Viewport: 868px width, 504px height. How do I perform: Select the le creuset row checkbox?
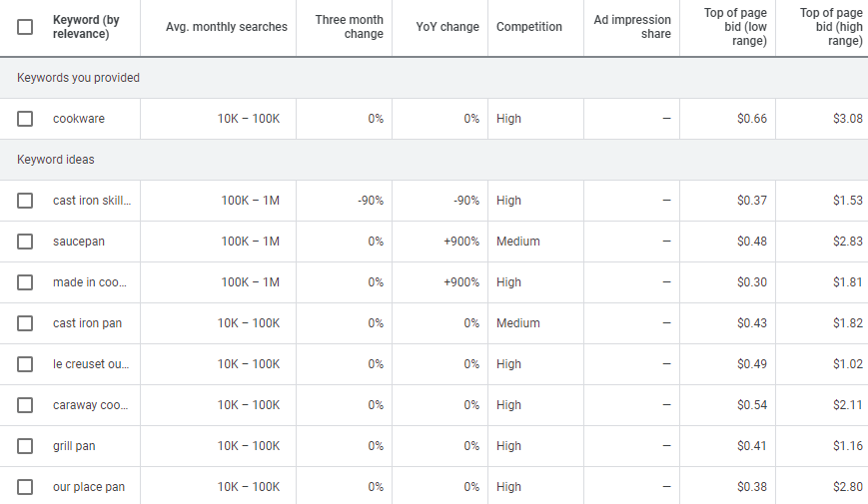(x=25, y=364)
